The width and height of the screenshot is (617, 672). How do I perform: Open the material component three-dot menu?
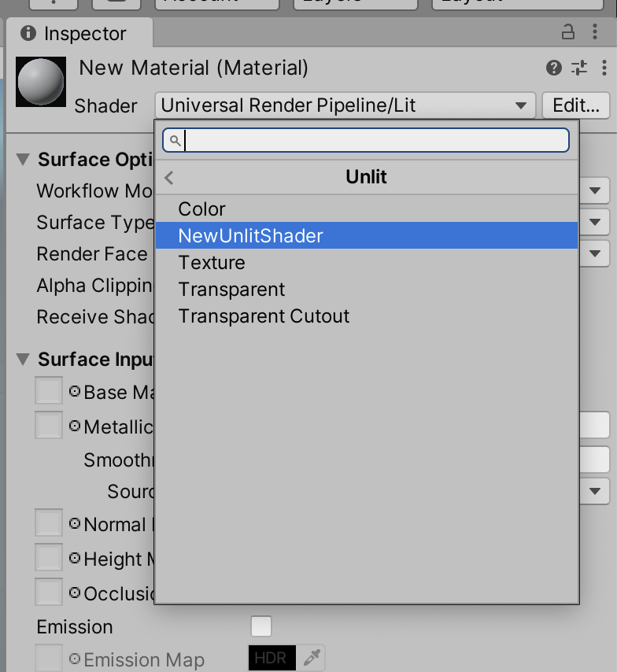tap(604, 68)
